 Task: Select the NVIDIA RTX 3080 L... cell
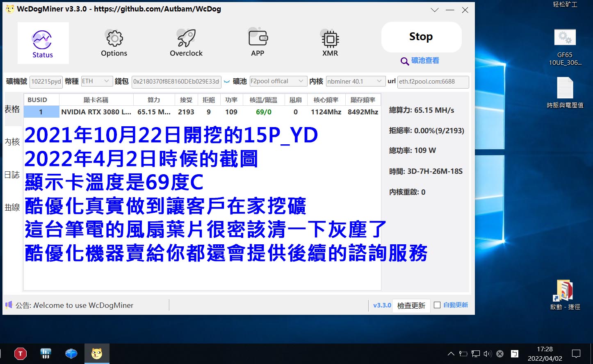pyautogui.click(x=96, y=112)
